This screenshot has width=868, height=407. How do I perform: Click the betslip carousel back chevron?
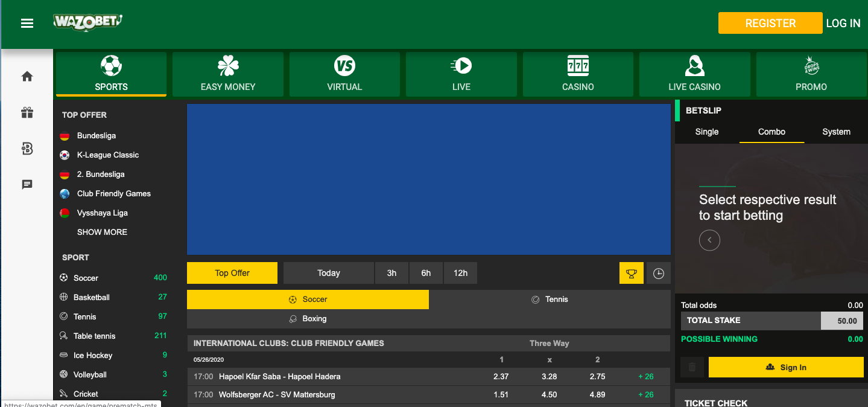pyautogui.click(x=709, y=240)
